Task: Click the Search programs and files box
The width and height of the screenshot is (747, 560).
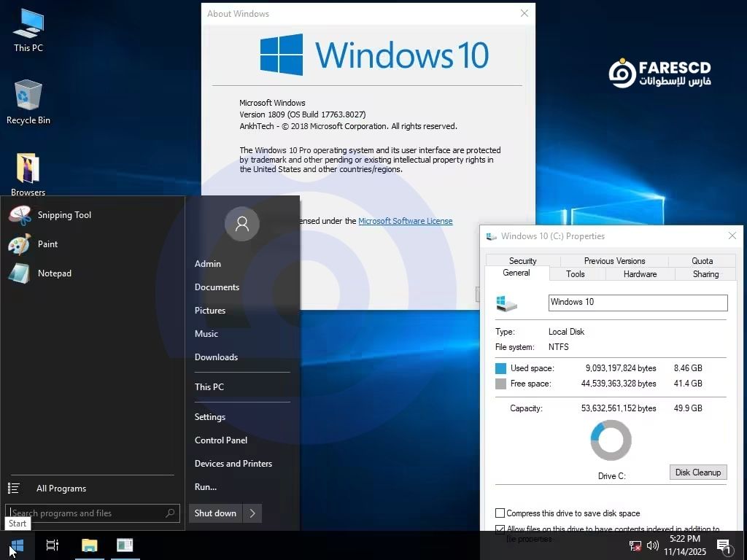Action: [88, 513]
